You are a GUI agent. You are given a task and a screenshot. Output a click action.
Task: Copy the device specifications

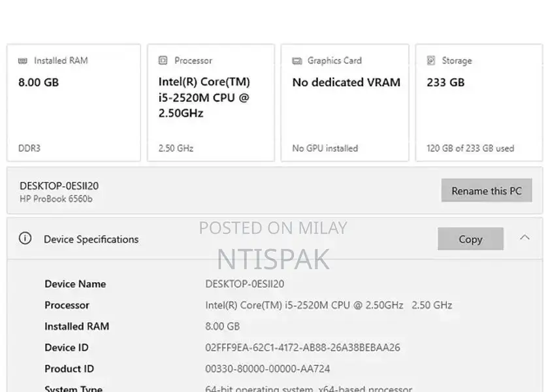(470, 239)
